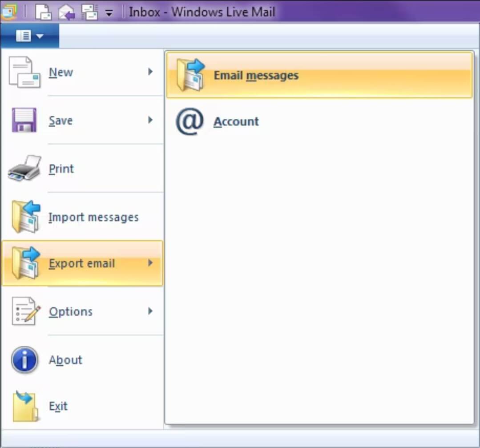The width and height of the screenshot is (480, 448).
Task: Click the Exit folder icon
Action: click(25, 406)
